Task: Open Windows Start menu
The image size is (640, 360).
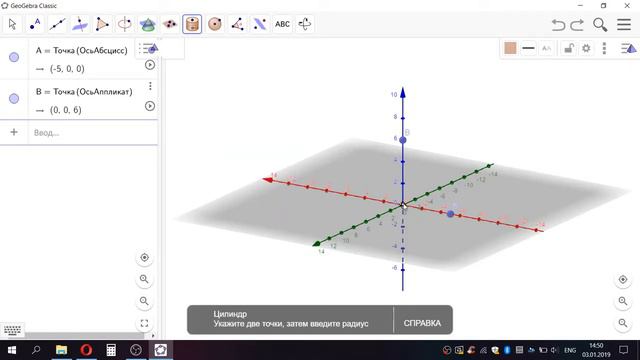Action: 11,350
